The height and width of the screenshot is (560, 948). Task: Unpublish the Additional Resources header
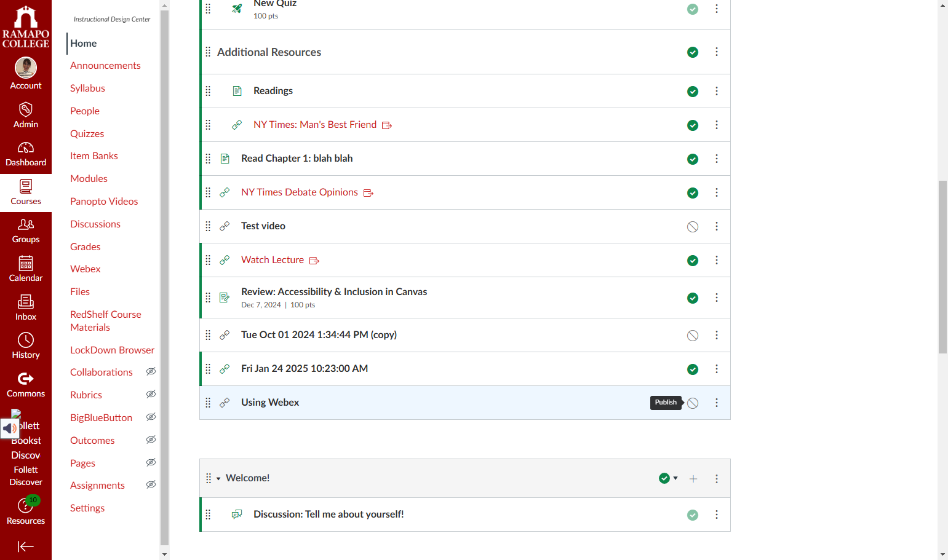(x=693, y=52)
